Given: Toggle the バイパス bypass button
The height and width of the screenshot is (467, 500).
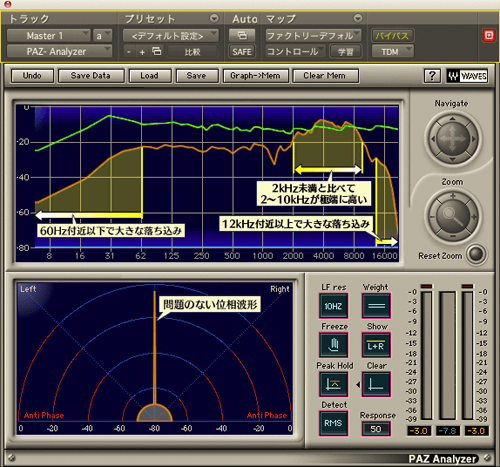Looking at the screenshot, I should click(393, 36).
